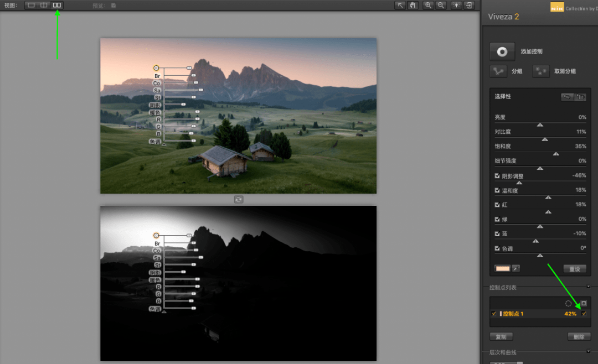Collapse the 控制点列表 panel
Screen dimensions: 598x364
(x=588, y=287)
